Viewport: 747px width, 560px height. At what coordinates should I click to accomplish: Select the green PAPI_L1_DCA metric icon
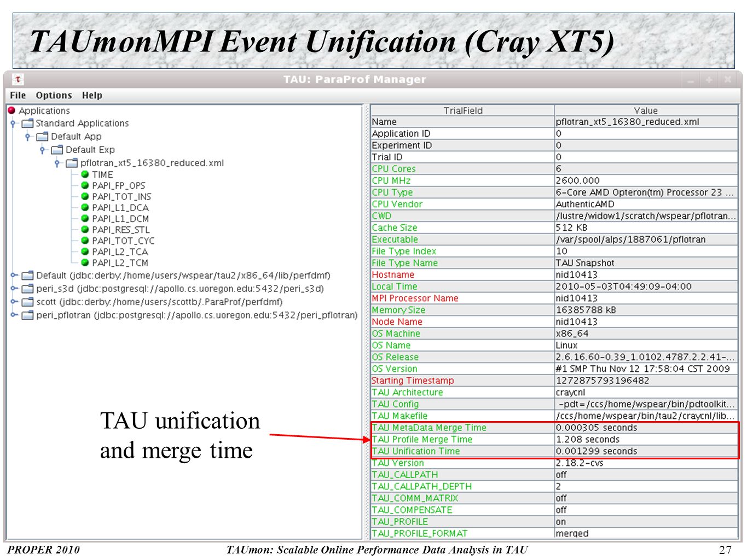coord(85,207)
